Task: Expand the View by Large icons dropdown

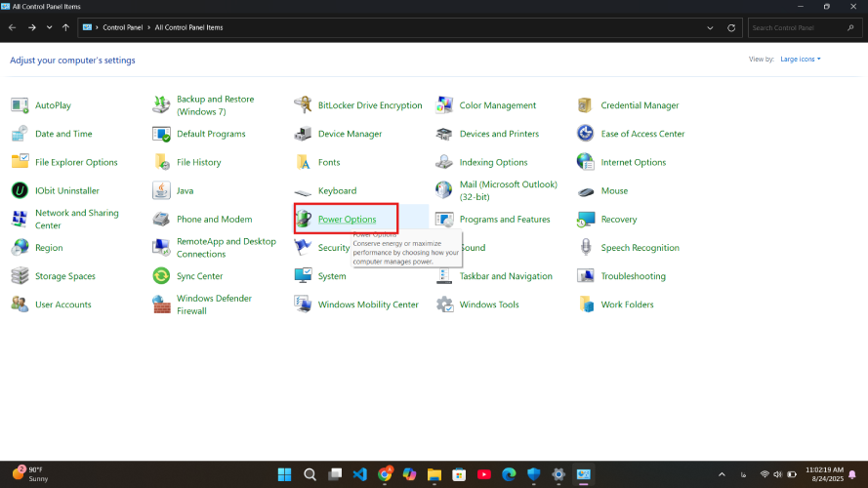Action: coord(801,60)
